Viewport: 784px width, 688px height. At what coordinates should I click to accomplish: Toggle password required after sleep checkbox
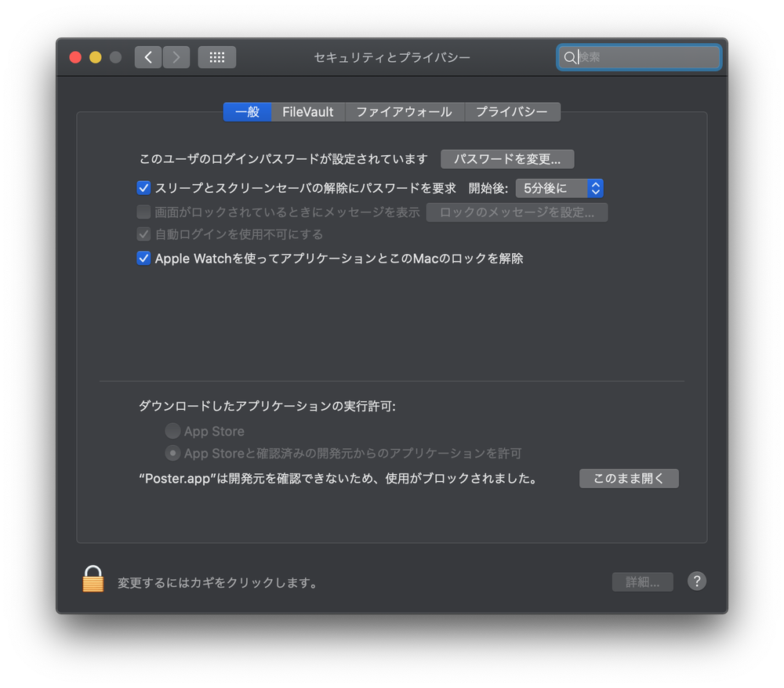(143, 188)
